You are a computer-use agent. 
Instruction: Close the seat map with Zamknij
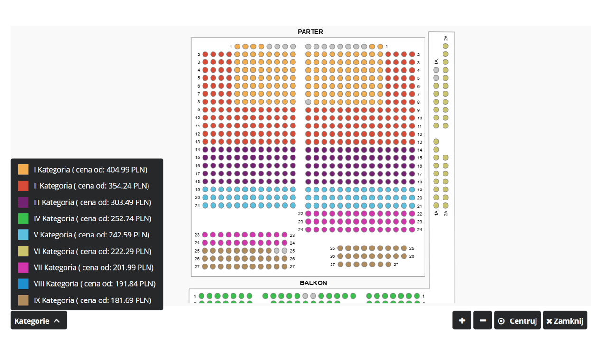click(564, 321)
